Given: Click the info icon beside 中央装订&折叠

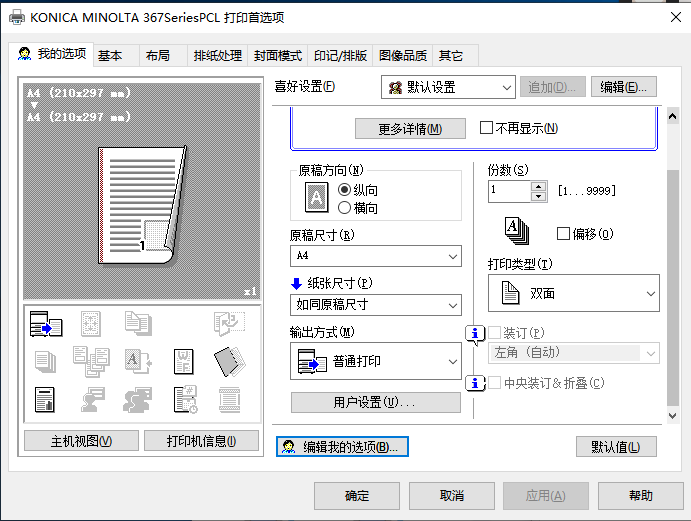Looking at the screenshot, I should 475,383.
